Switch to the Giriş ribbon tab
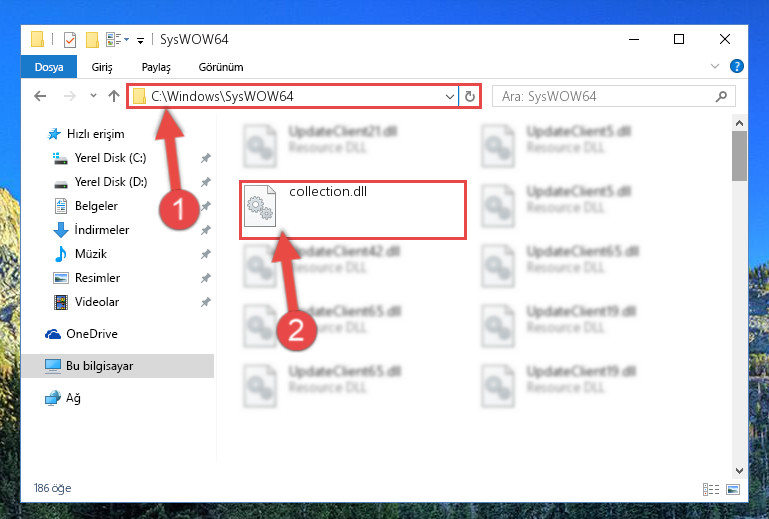 pyautogui.click(x=102, y=67)
